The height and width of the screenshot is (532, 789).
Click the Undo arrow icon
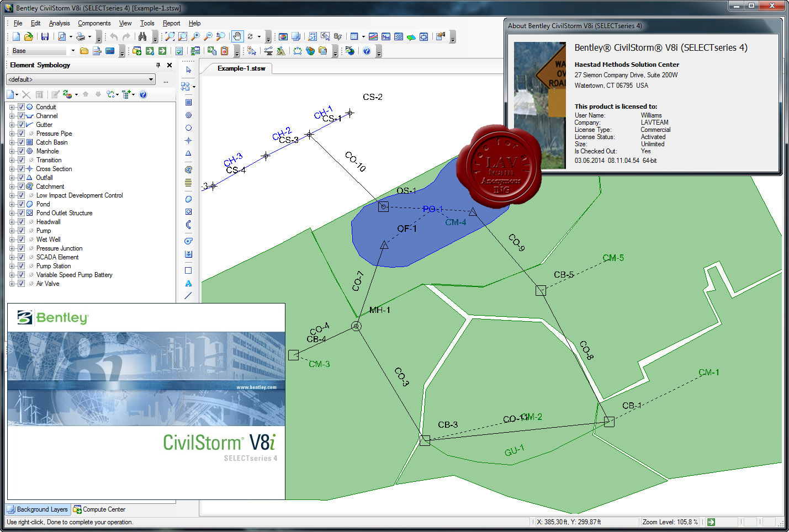[x=114, y=36]
